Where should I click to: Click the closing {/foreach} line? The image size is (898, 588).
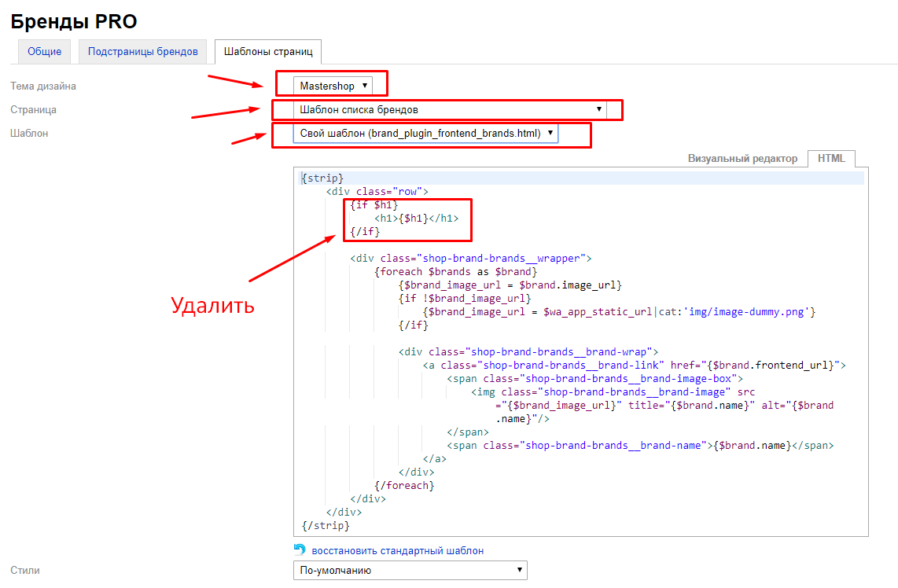404,485
